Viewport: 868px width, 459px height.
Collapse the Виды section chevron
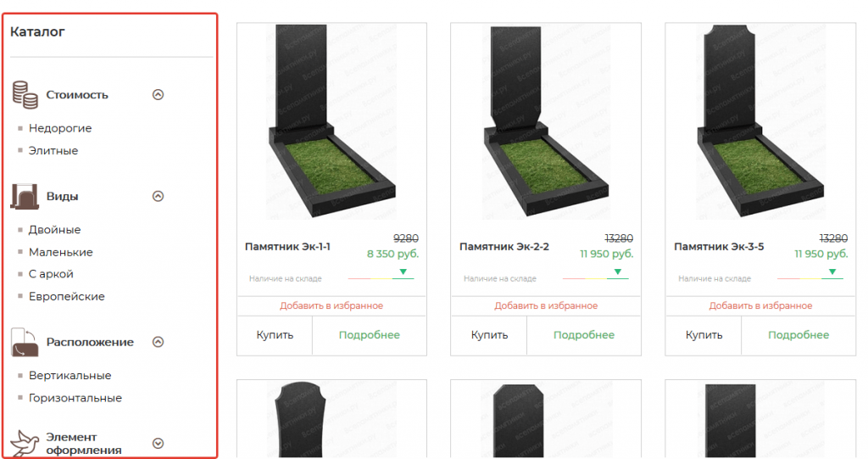coord(159,196)
